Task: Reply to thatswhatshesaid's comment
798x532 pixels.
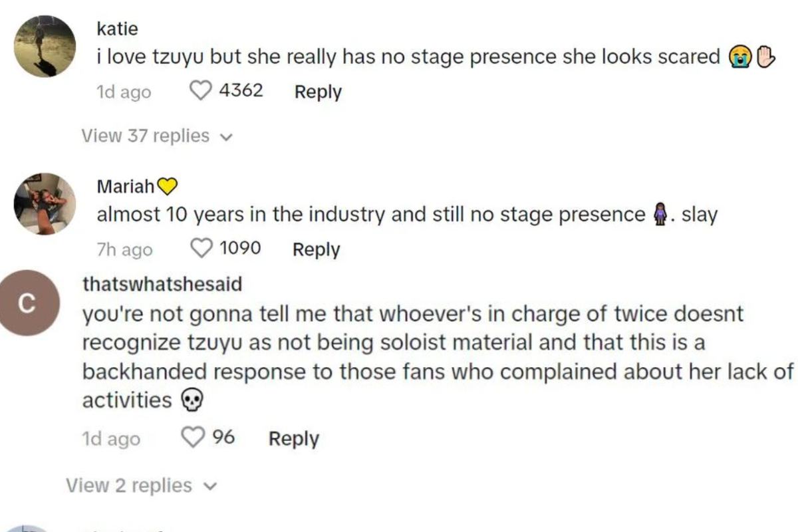Action: click(293, 438)
